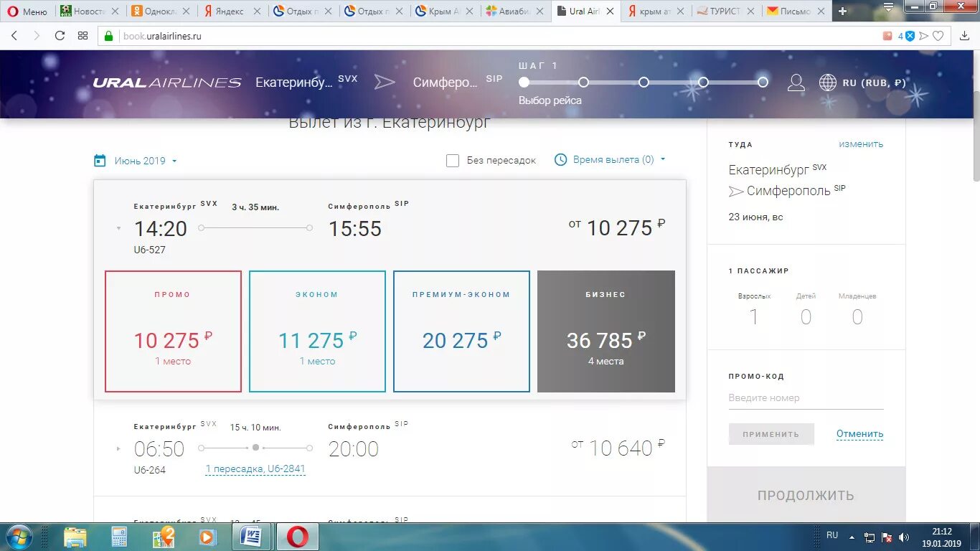The height and width of the screenshot is (551, 980).
Task: Click the Отменить promo link
Action: pos(859,434)
